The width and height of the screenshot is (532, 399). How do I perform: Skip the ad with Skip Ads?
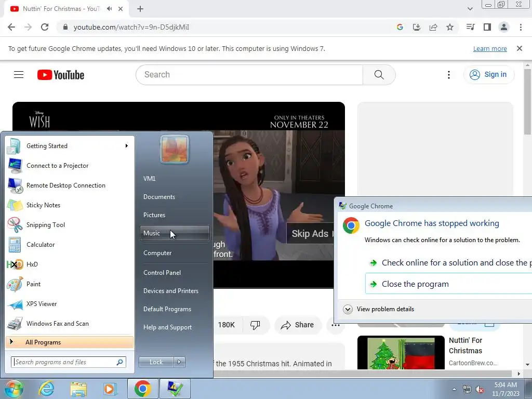pyautogui.click(x=310, y=233)
